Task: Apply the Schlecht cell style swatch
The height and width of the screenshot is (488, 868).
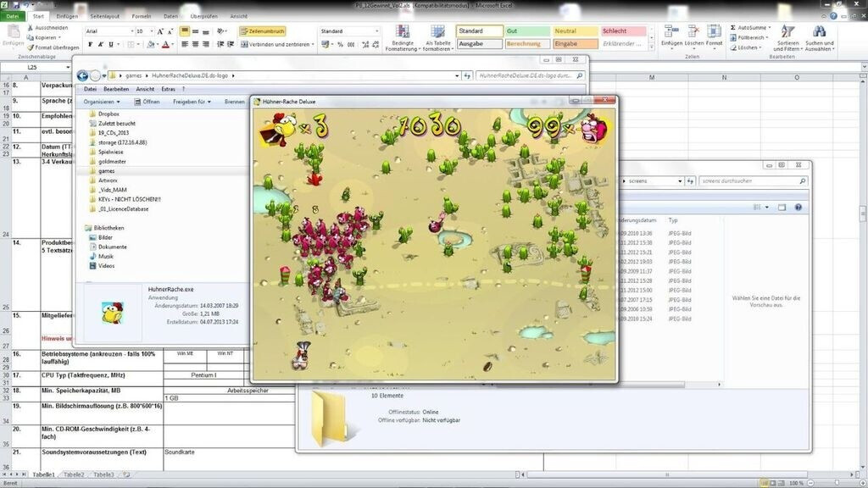Action: tap(621, 31)
